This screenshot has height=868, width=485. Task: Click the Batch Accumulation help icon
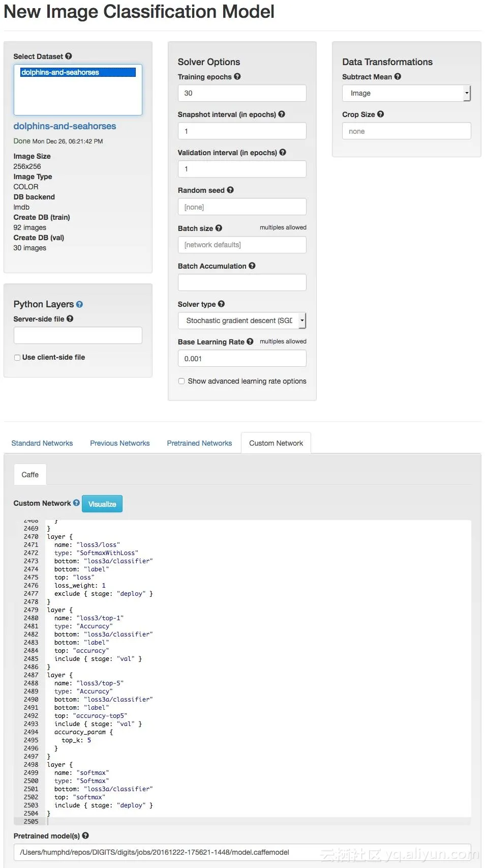tap(252, 266)
